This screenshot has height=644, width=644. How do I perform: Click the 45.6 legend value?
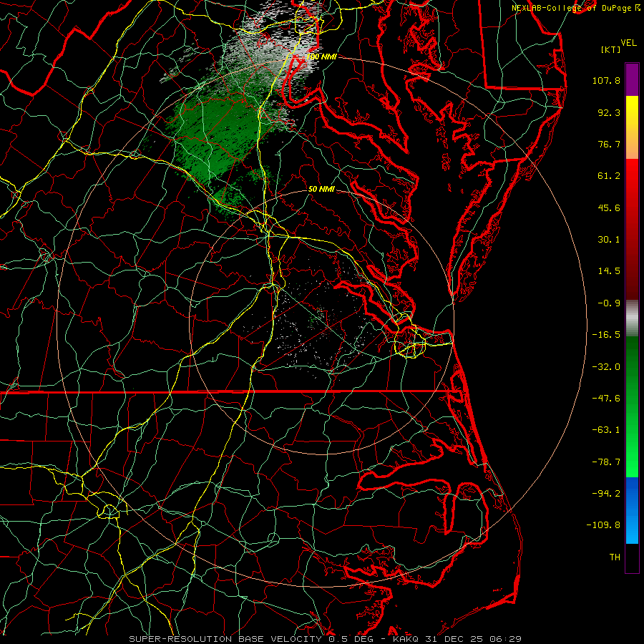point(609,208)
